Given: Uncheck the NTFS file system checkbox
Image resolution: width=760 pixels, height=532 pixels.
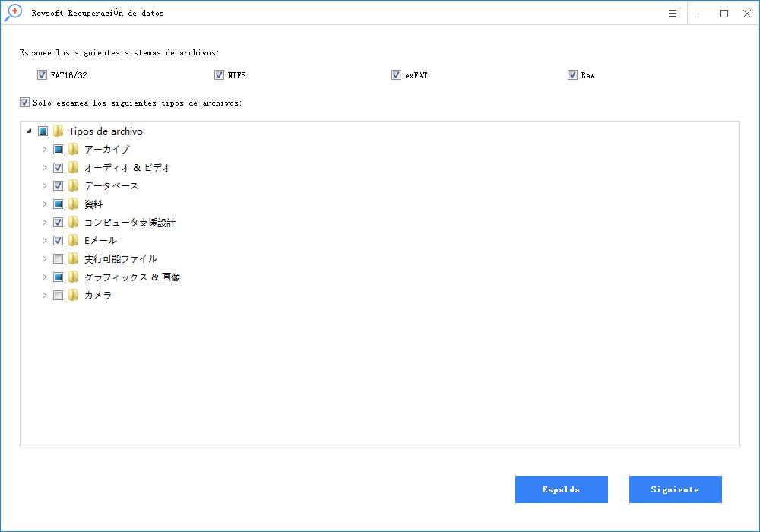Looking at the screenshot, I should [219, 75].
